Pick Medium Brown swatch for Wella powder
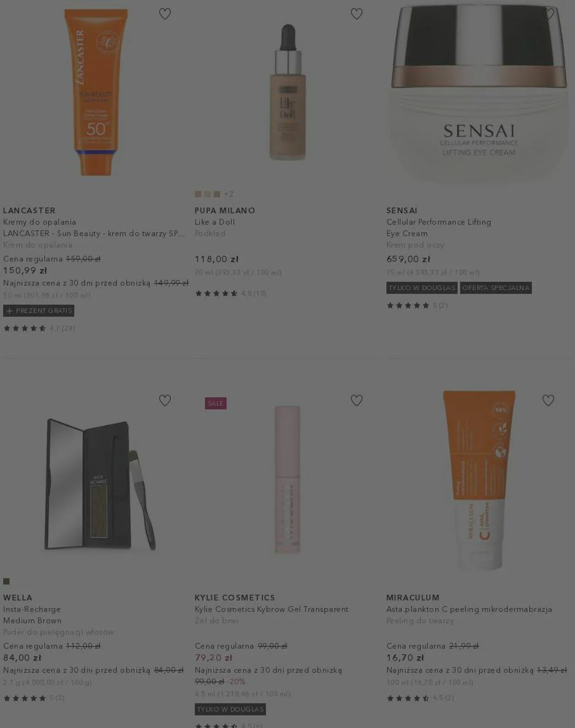This screenshot has height=728, width=575. [6, 581]
